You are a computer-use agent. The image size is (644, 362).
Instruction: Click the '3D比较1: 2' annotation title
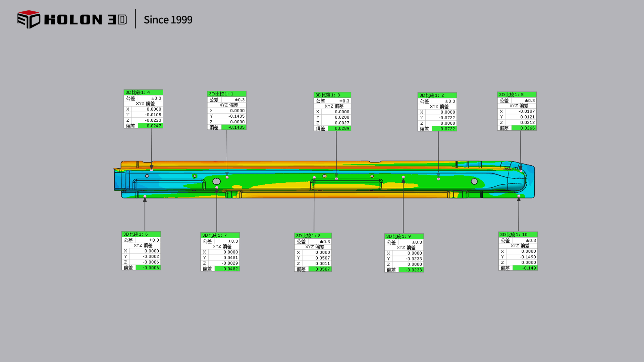(x=437, y=95)
